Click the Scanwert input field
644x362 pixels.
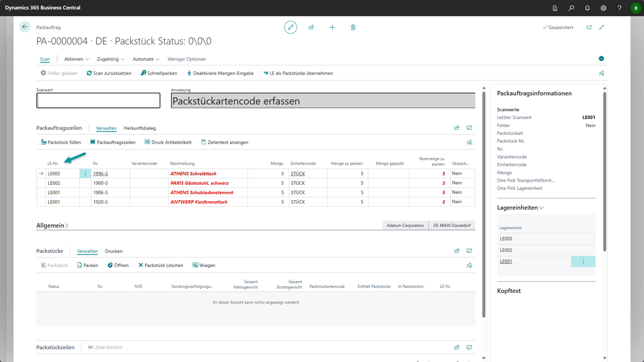[98, 101]
